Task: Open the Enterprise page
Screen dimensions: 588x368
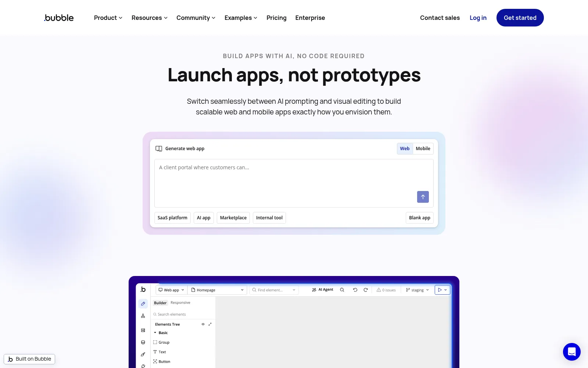Action: (310, 18)
